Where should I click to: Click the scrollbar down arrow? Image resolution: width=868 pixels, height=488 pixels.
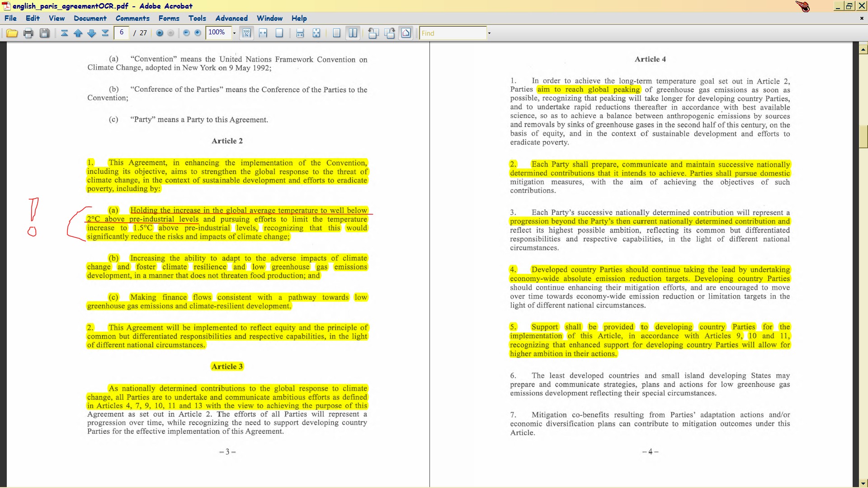click(x=863, y=483)
